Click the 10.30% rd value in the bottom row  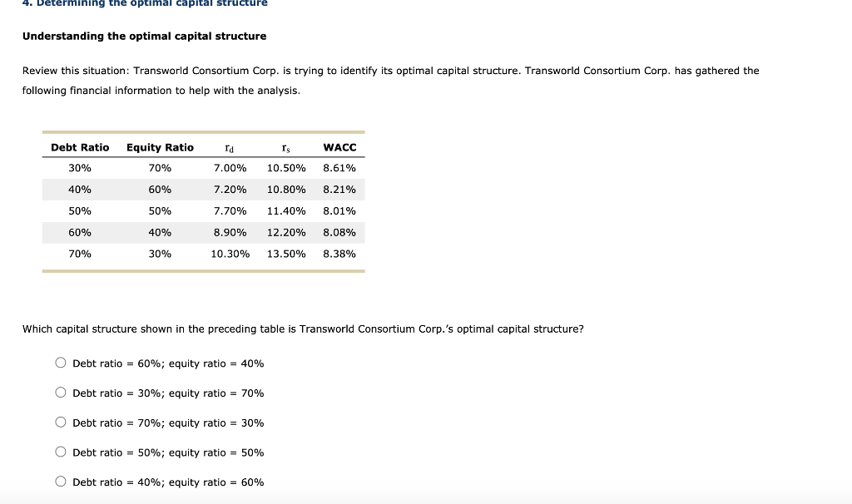point(231,254)
